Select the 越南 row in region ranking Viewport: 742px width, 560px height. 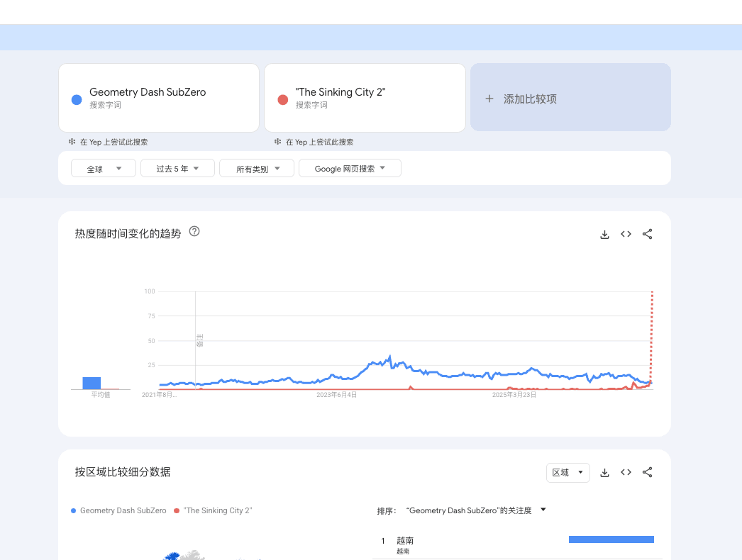click(x=517, y=544)
